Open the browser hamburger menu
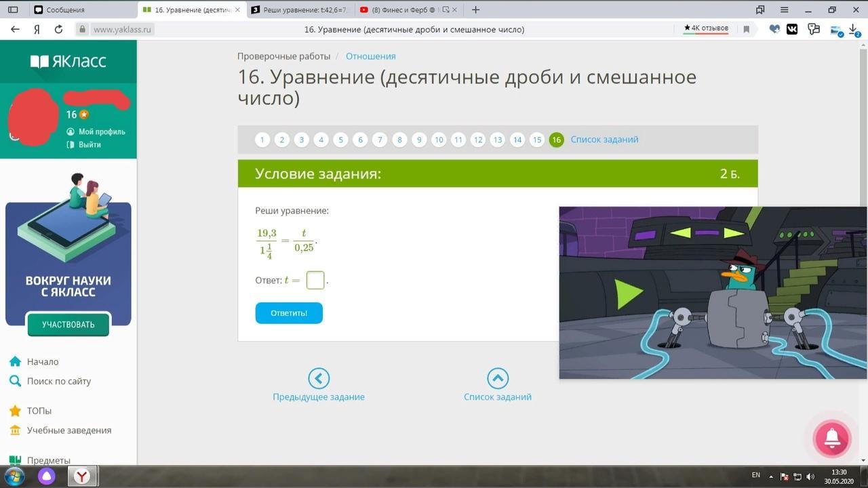The height and width of the screenshot is (488, 868). coord(785,10)
